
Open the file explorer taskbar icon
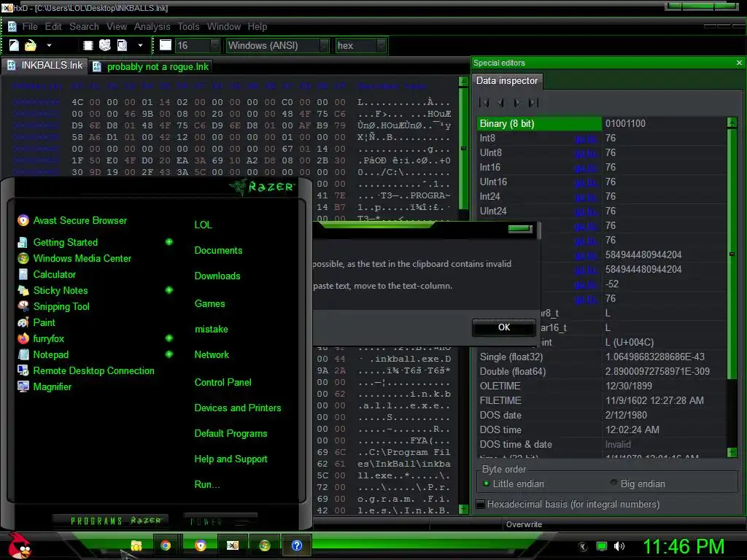click(136, 545)
